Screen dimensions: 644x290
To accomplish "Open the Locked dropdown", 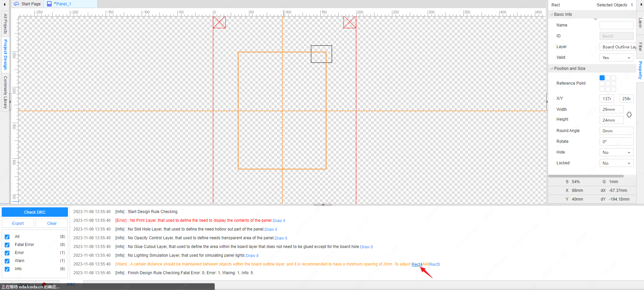I will [616, 163].
